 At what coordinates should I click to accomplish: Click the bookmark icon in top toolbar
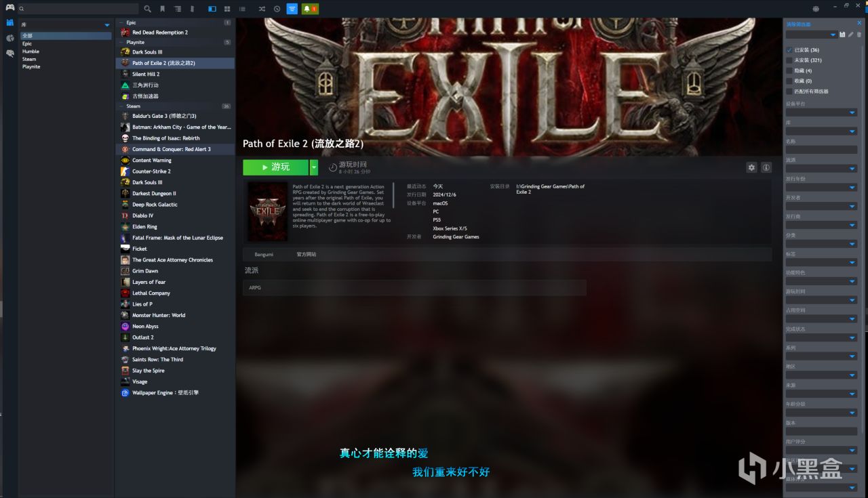pos(162,9)
